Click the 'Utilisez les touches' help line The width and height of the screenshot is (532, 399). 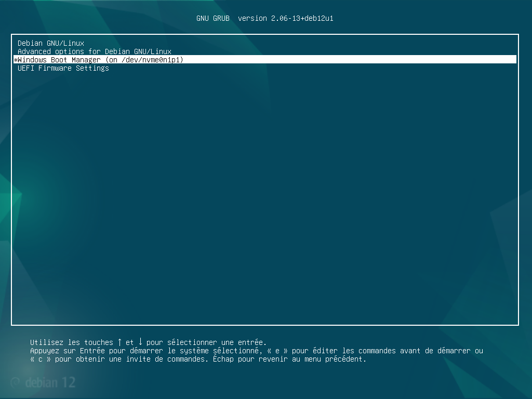click(148, 342)
